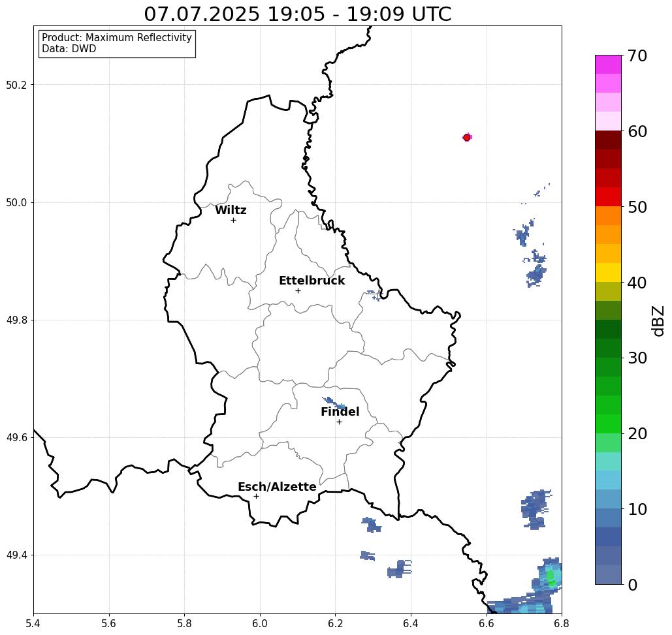Click the red high-reflectivity dot on the map

coord(467,138)
